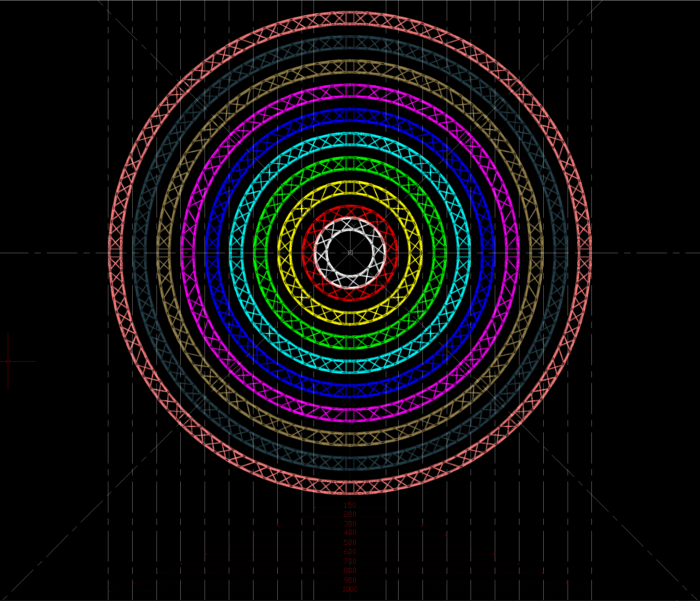Viewport: 700px width, 601px height.
Task: Click the center point marker of circles
Action: point(350,252)
